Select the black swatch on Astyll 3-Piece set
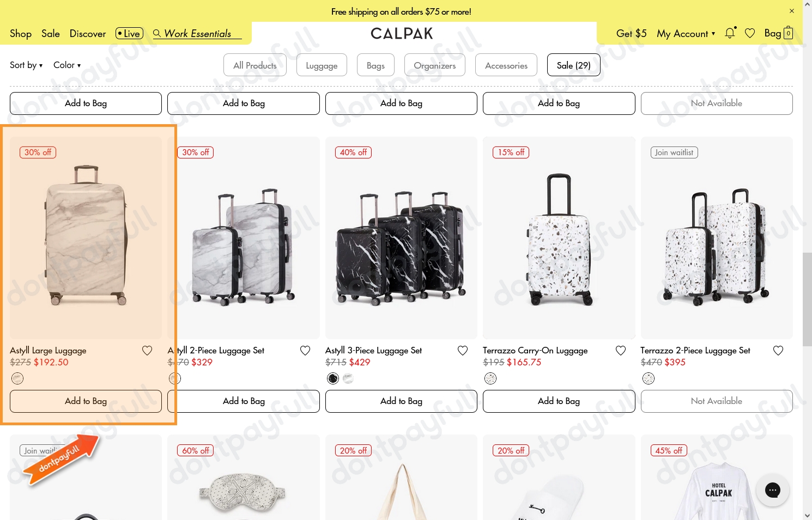The image size is (812, 520). (332, 378)
